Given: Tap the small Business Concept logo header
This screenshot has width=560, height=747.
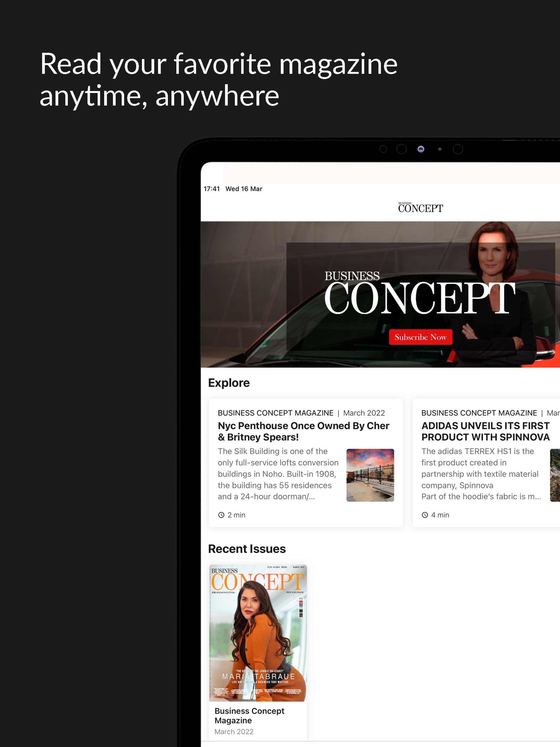Looking at the screenshot, I should point(421,207).
